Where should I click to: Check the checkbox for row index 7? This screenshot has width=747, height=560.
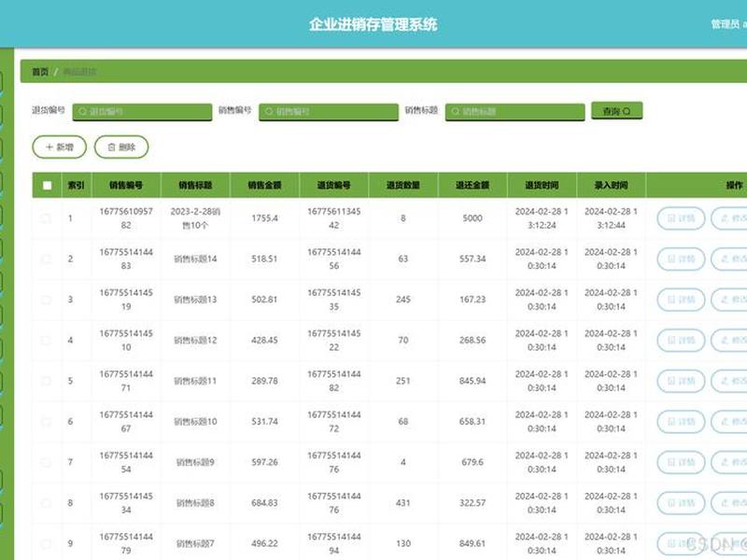(46, 462)
